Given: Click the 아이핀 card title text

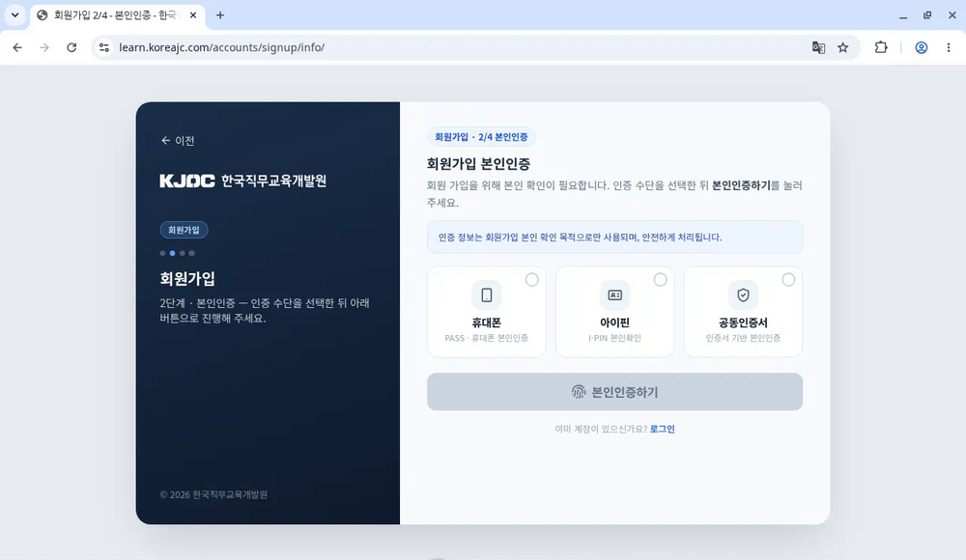Looking at the screenshot, I should pos(614,322).
